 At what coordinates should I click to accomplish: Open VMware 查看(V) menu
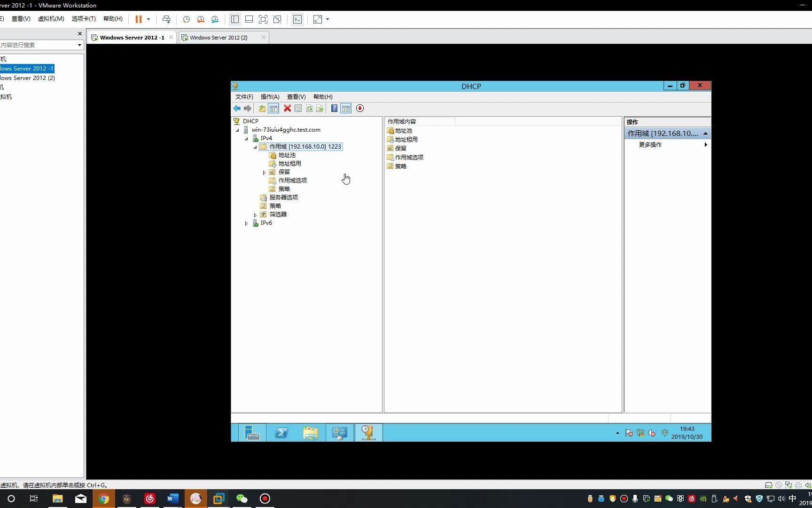21,19
